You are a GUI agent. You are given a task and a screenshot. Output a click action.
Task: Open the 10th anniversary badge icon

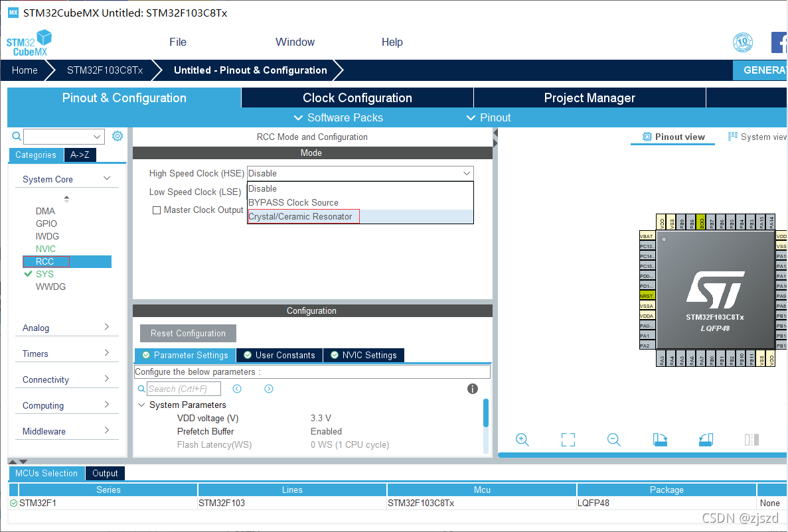pyautogui.click(x=743, y=42)
